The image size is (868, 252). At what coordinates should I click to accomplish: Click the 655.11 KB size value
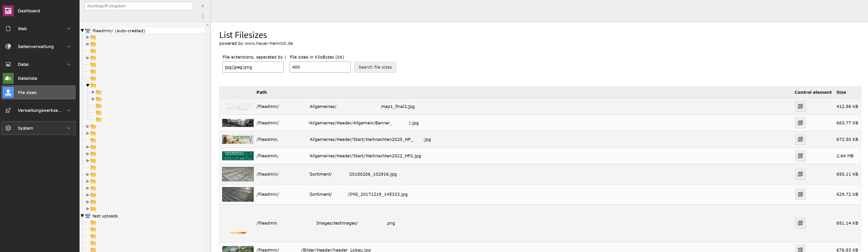pos(847,174)
